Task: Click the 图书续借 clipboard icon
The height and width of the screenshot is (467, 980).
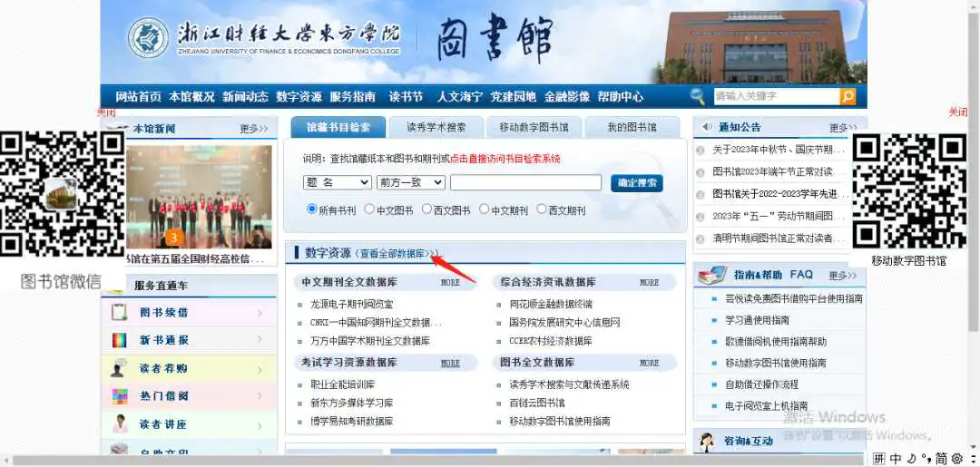Action: click(119, 312)
